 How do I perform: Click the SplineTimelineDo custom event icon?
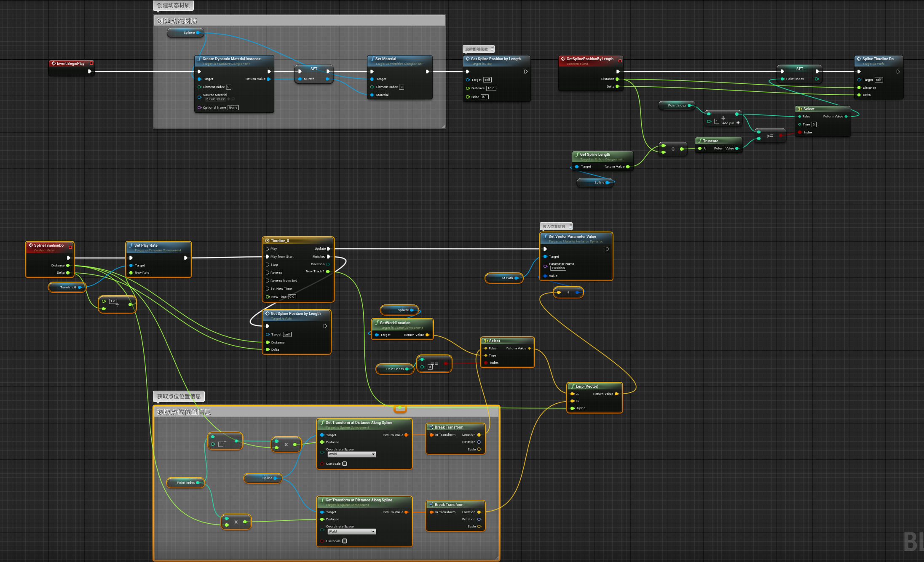(31, 245)
